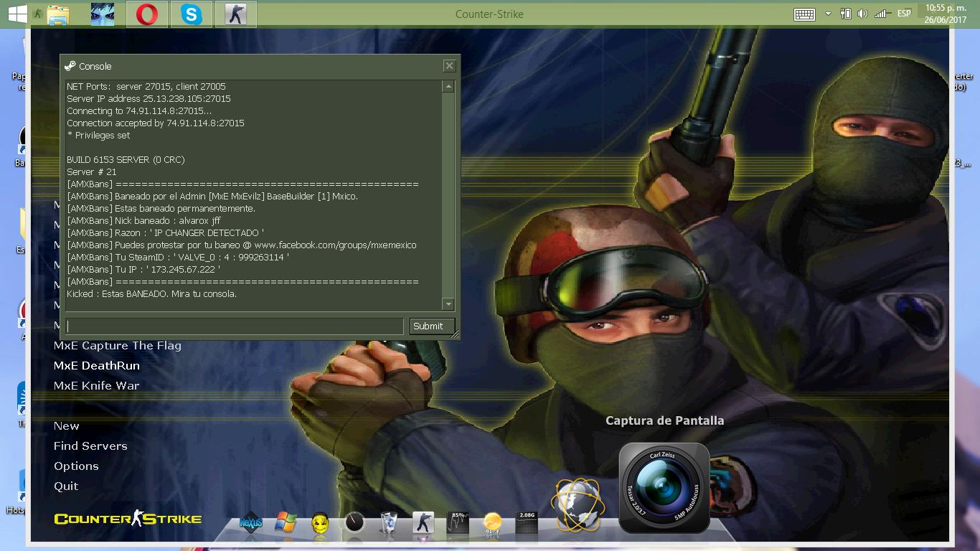Choose Quit in the game menu
The height and width of the screenshot is (551, 980).
click(66, 486)
